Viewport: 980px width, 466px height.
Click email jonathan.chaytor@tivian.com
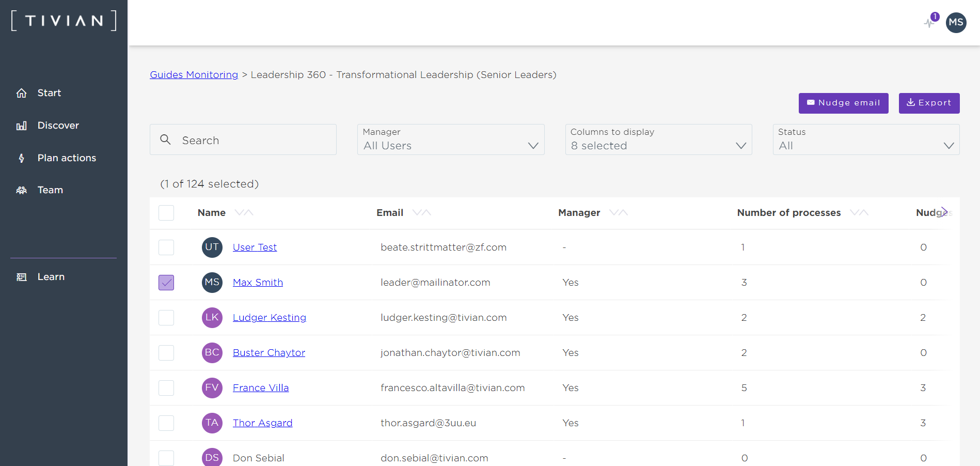pos(450,353)
